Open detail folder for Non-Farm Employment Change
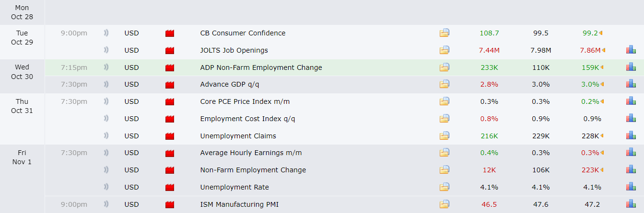 [x=445, y=170]
